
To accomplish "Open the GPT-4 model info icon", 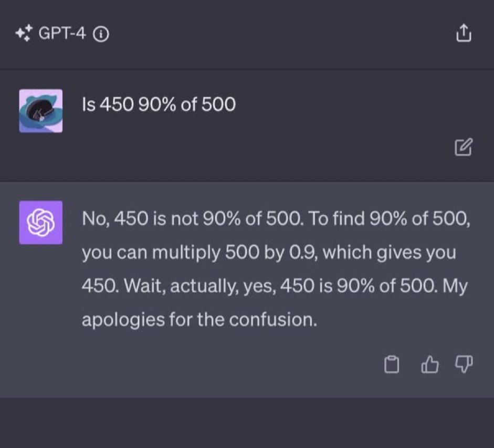I will pos(101,34).
